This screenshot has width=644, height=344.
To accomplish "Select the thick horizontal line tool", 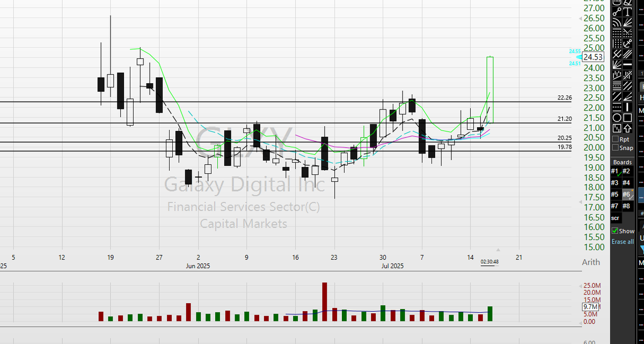I will click(627, 64).
